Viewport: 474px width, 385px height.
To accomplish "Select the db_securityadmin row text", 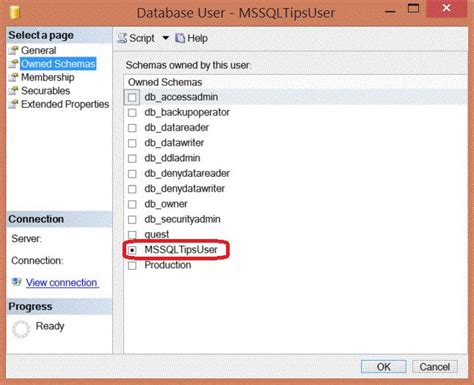I will coord(182,219).
